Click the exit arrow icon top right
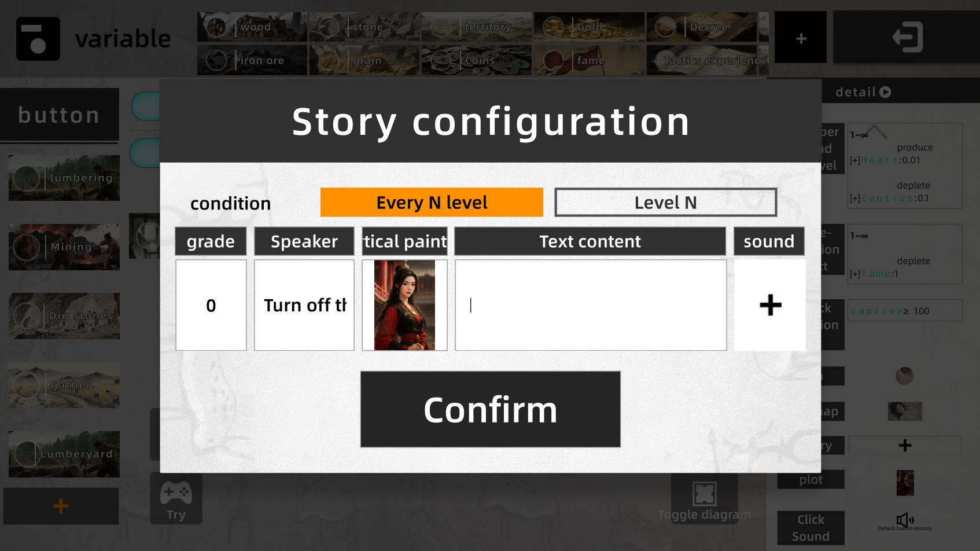This screenshot has width=980, height=551. [907, 37]
